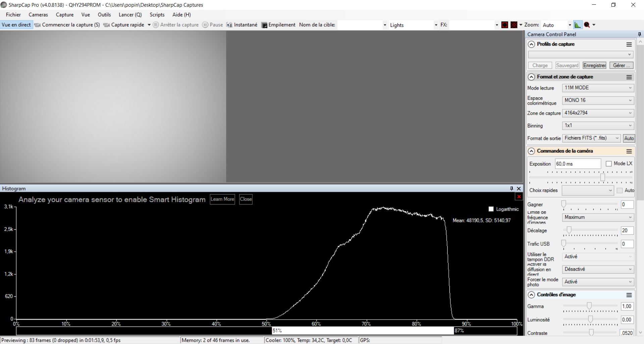Open the Limite de fréquence Maximum dropdown
The image size is (644, 344).
pyautogui.click(x=598, y=217)
